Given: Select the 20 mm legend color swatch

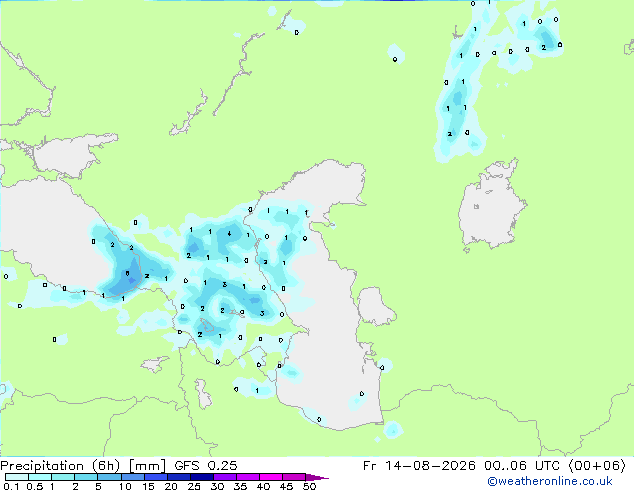Looking at the screenshot, I should (x=178, y=477).
